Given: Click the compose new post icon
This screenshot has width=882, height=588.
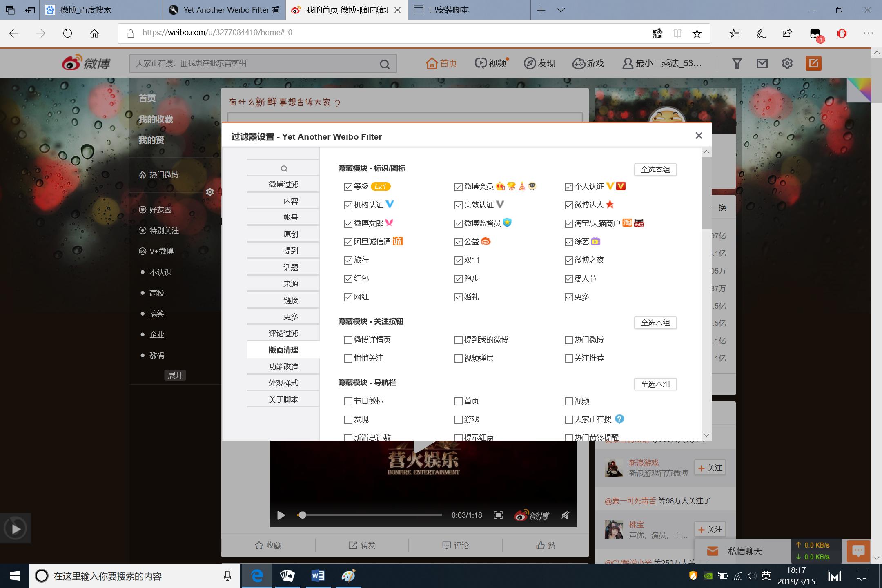Looking at the screenshot, I should pyautogui.click(x=813, y=63).
